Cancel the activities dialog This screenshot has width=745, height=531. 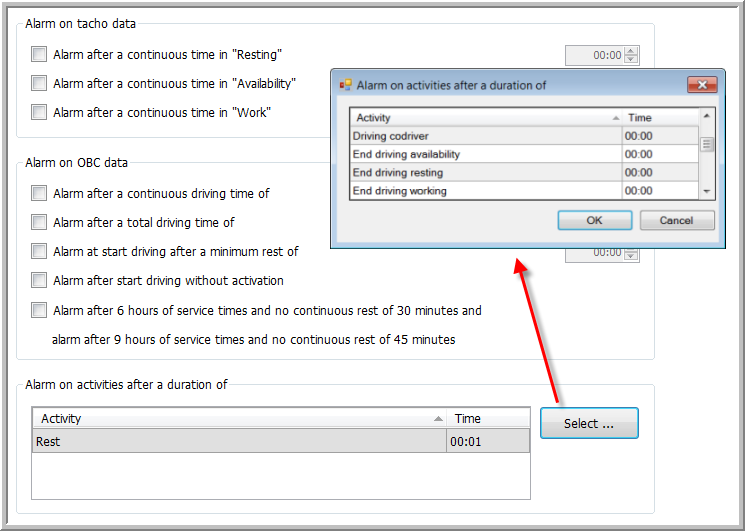(x=677, y=220)
